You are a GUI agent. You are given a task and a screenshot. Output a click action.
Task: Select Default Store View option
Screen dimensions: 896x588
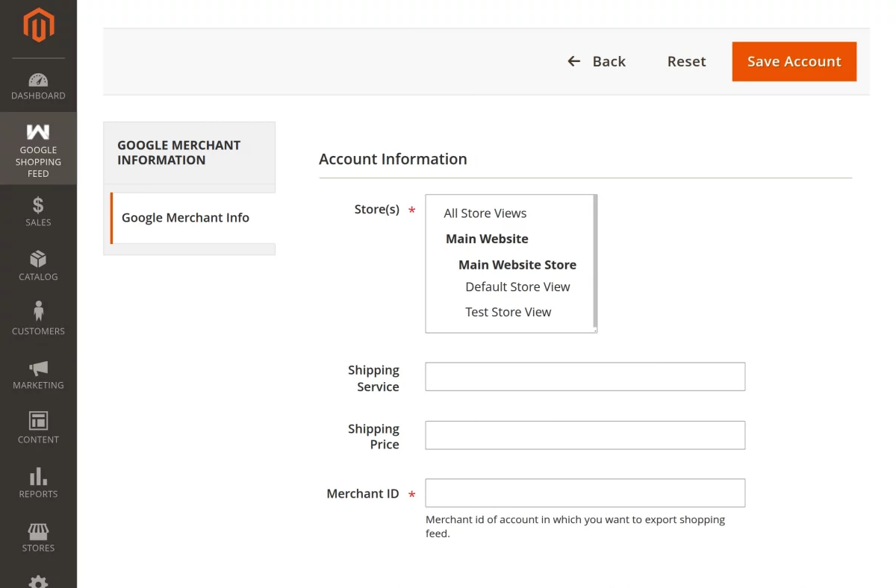tap(517, 287)
